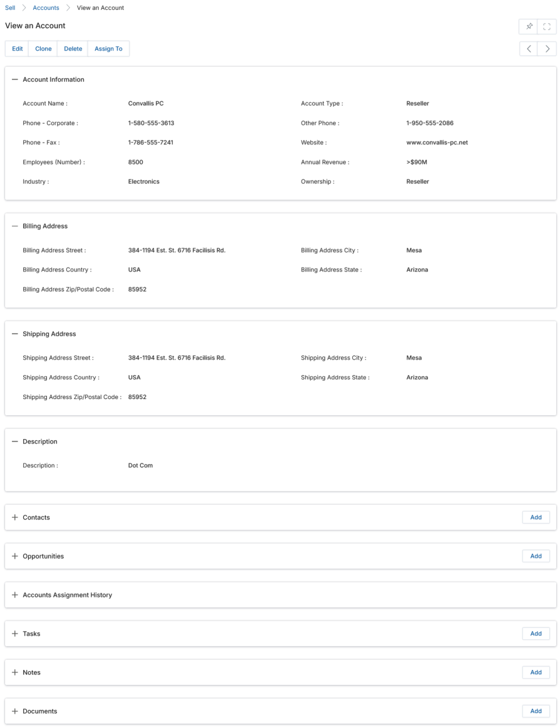Select industry value Electronics

coord(144,181)
